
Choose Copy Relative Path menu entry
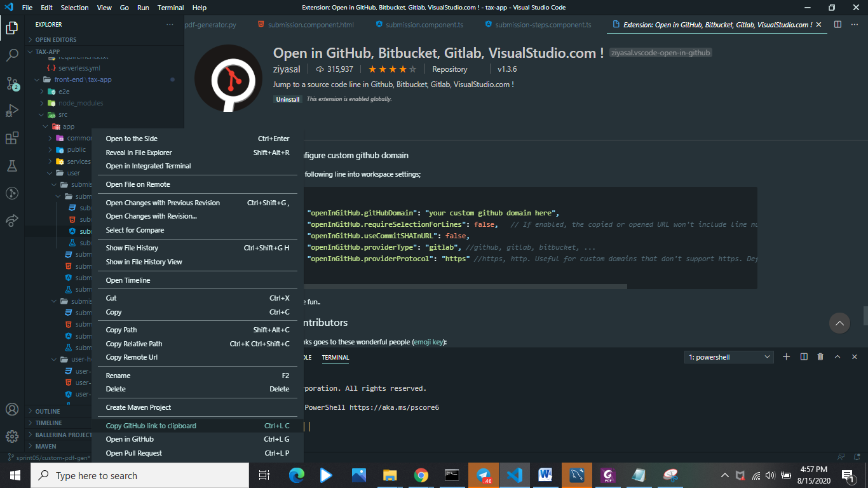tap(198, 344)
